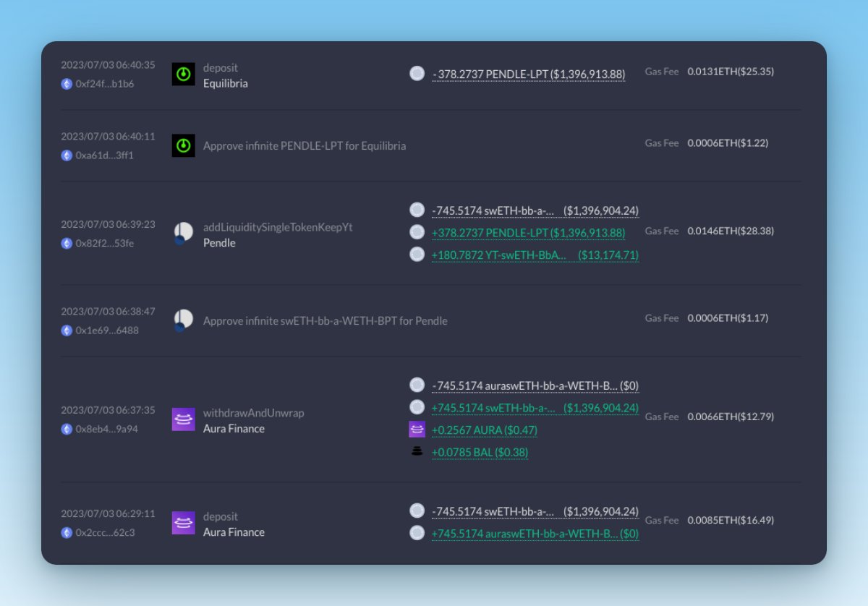
Task: Click the swETH token icon on the Aura deposit row
Action: (417, 511)
